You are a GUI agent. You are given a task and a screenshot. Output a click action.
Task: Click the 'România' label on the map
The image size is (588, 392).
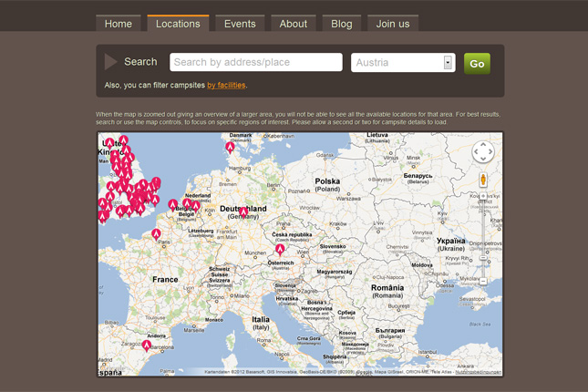pos(387,288)
